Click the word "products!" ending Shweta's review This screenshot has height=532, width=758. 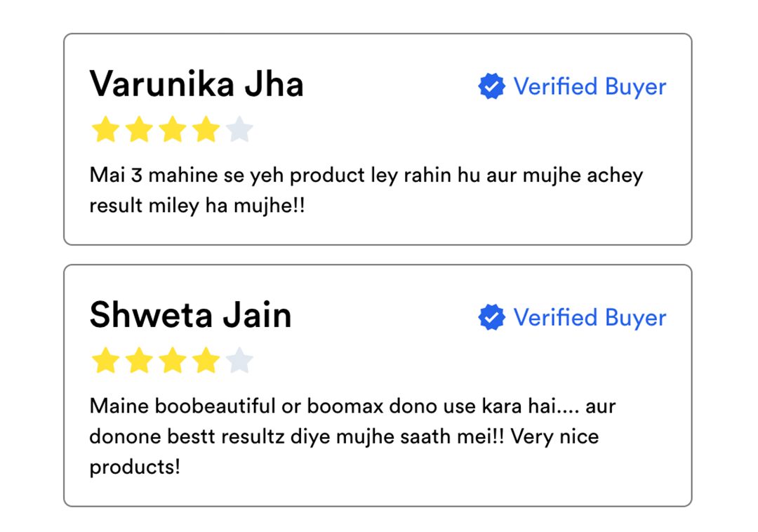135,467
